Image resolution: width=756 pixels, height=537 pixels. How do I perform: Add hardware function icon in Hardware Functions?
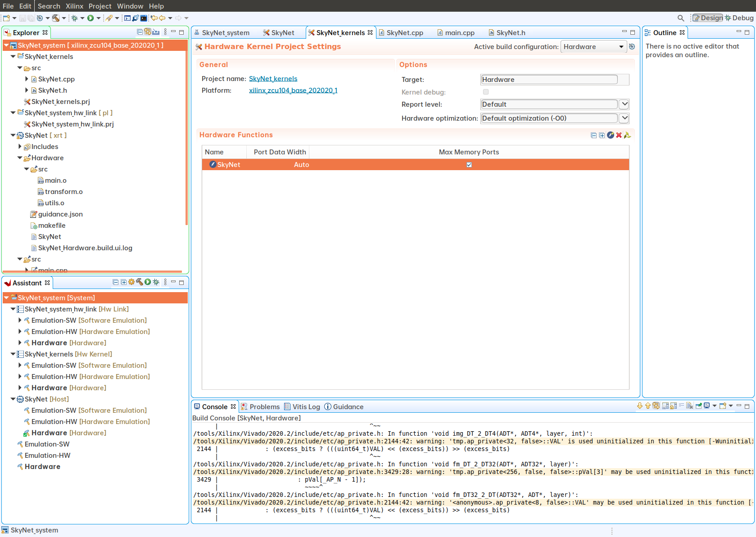pyautogui.click(x=611, y=135)
